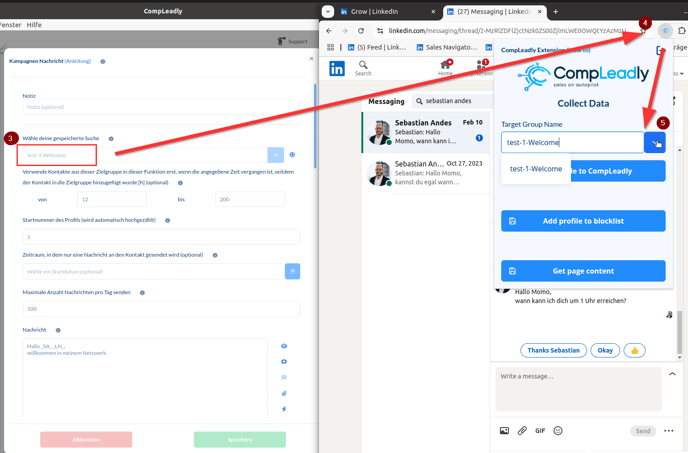Click Add profile to blocklist button
The height and width of the screenshot is (453, 688).
583,221
